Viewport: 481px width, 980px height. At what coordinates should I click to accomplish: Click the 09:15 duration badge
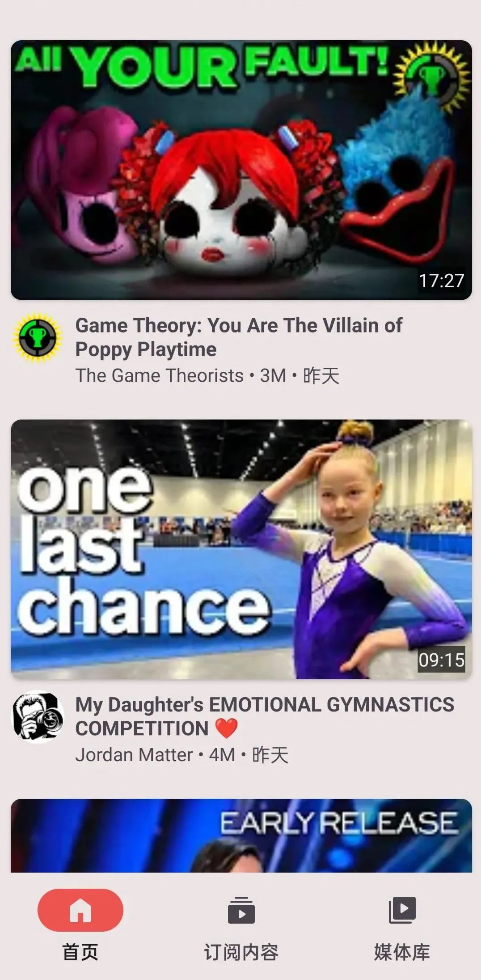tap(441, 660)
